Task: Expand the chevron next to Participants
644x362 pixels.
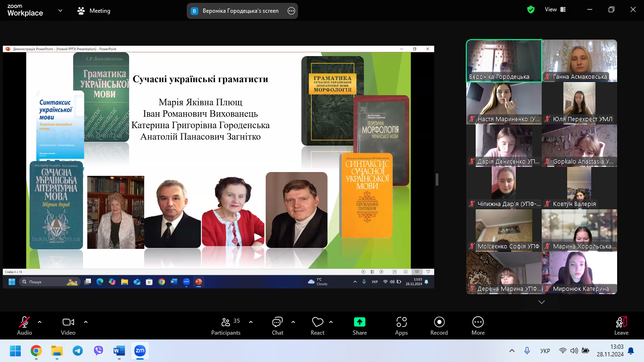Action: click(251, 322)
